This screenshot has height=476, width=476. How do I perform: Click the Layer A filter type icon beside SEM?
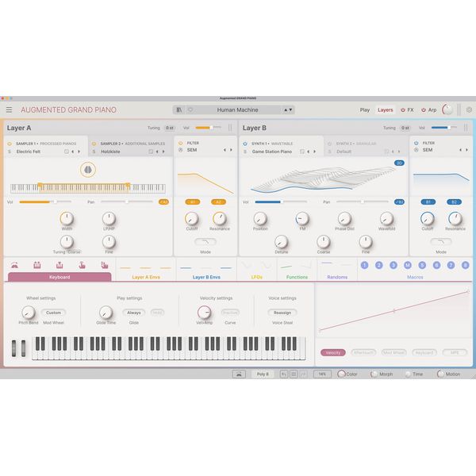pyautogui.click(x=181, y=150)
